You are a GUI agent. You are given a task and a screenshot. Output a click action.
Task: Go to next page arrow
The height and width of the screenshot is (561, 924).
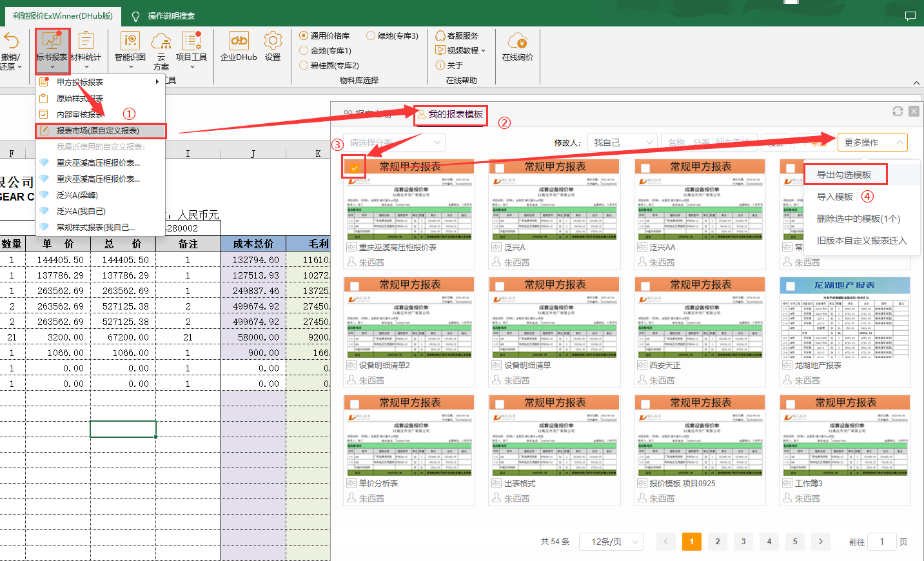click(821, 542)
